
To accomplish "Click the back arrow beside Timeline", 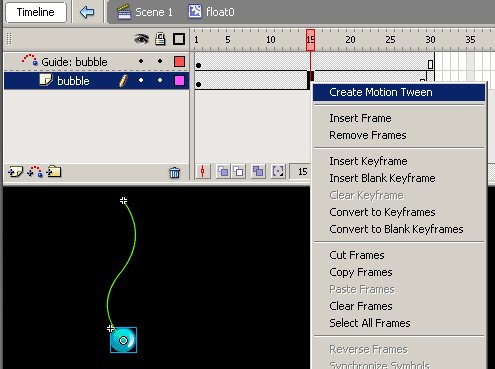I will click(x=87, y=12).
